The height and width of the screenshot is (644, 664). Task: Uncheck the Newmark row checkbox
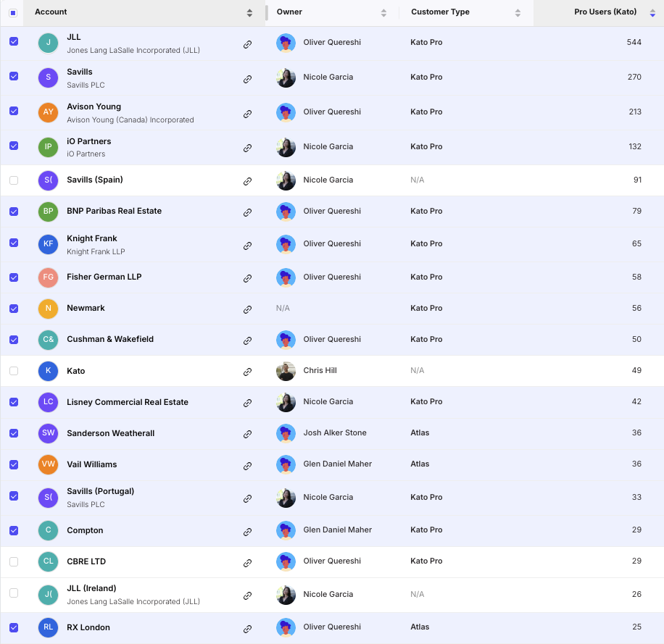[14, 309]
